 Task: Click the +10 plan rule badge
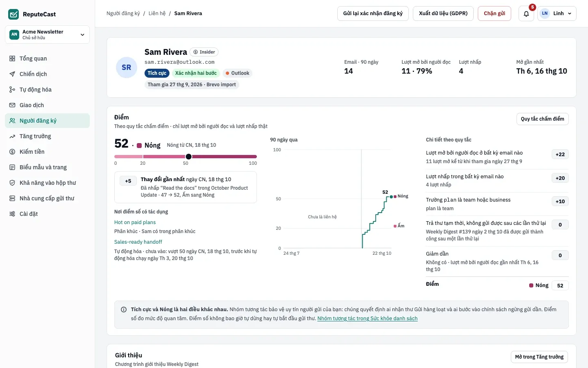(x=560, y=202)
